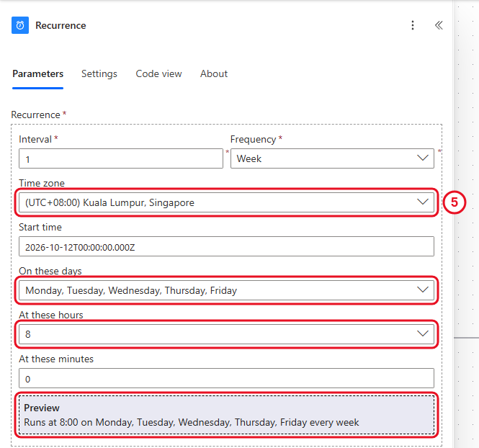
Task: Click the Preview schedule summary box
Action: click(x=226, y=415)
